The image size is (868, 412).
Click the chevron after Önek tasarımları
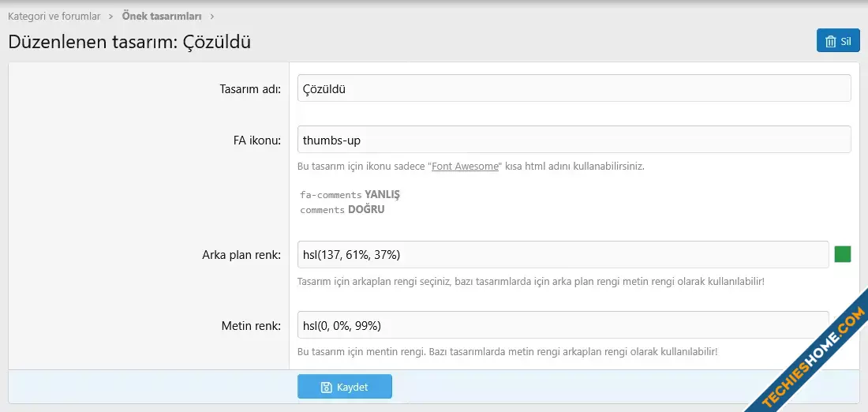point(212,17)
